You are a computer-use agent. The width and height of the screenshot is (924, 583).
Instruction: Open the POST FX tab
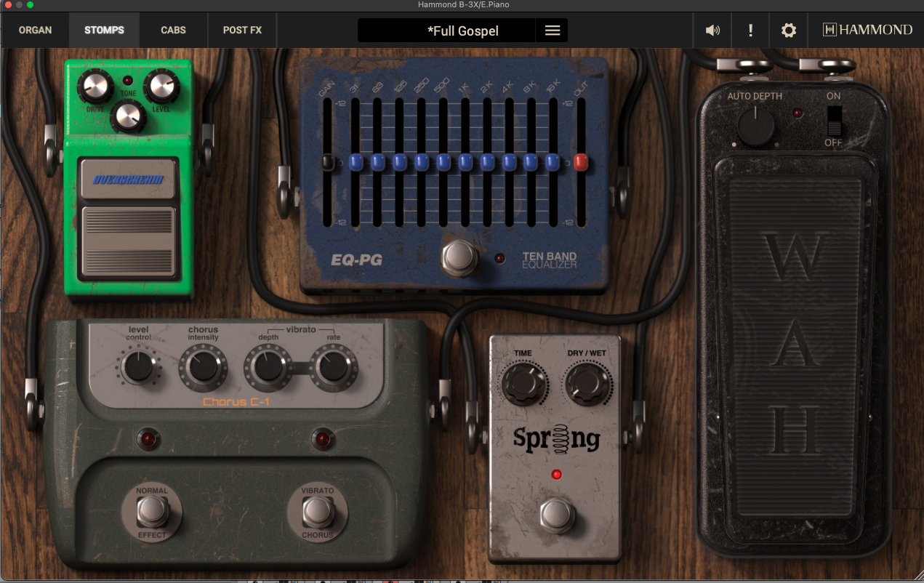[x=242, y=31]
